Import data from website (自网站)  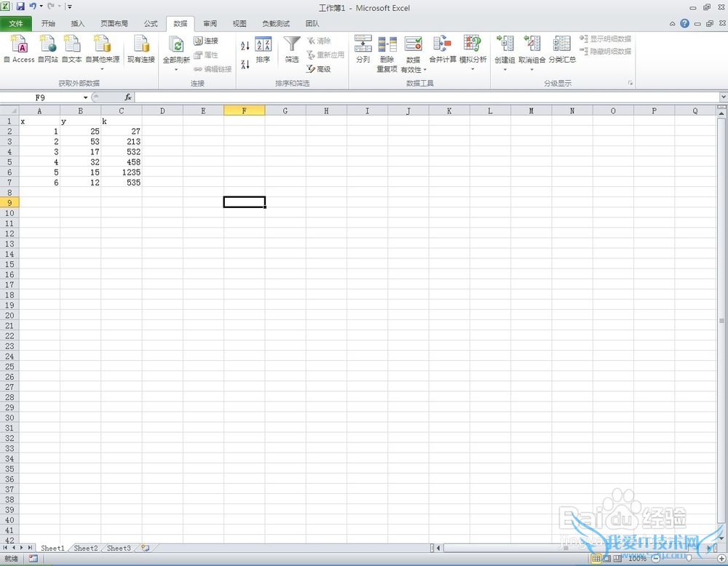(48, 49)
